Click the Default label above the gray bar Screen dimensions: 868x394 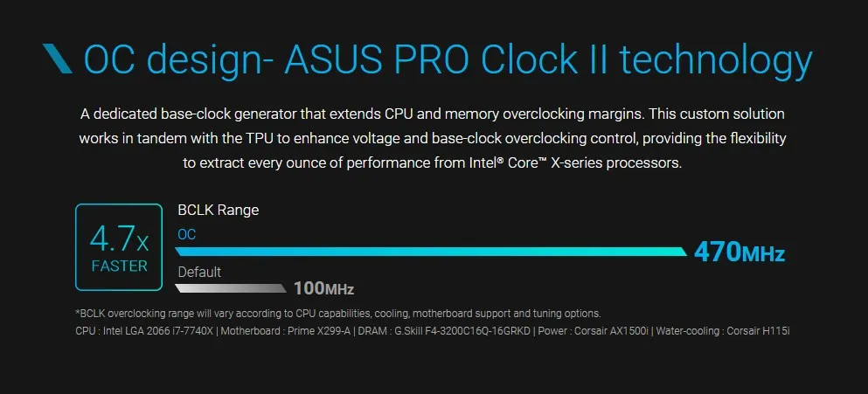pyautogui.click(x=199, y=273)
